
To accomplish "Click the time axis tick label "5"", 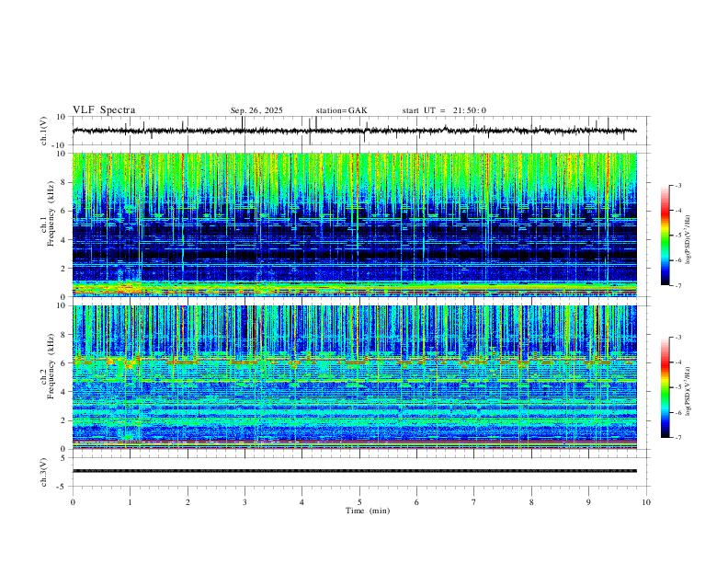I will click(x=359, y=502).
